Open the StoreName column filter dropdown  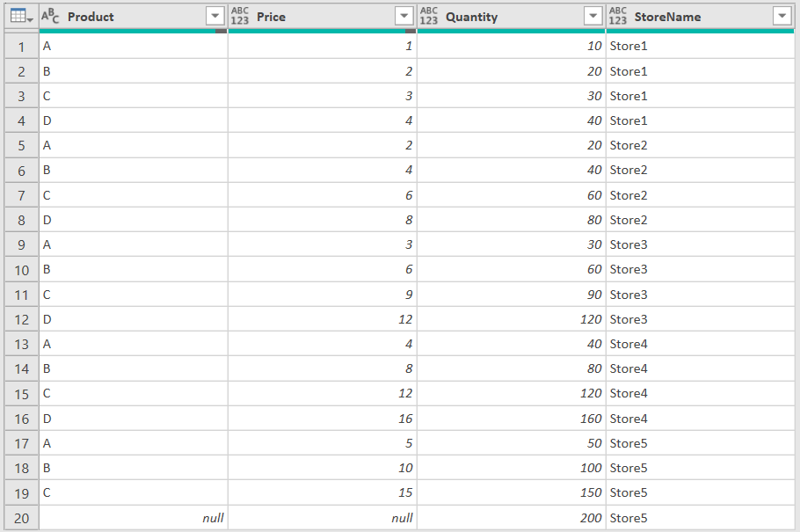[782, 17]
